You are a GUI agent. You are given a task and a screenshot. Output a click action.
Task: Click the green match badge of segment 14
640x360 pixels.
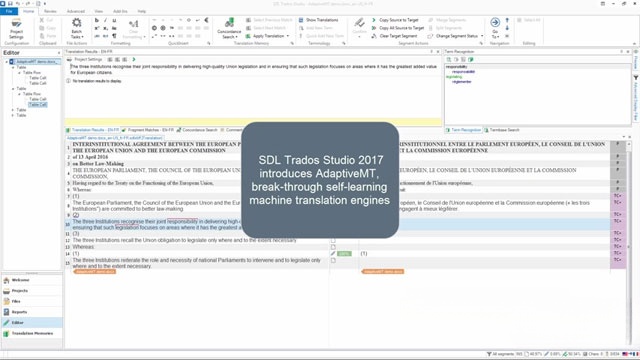[x=344, y=253]
